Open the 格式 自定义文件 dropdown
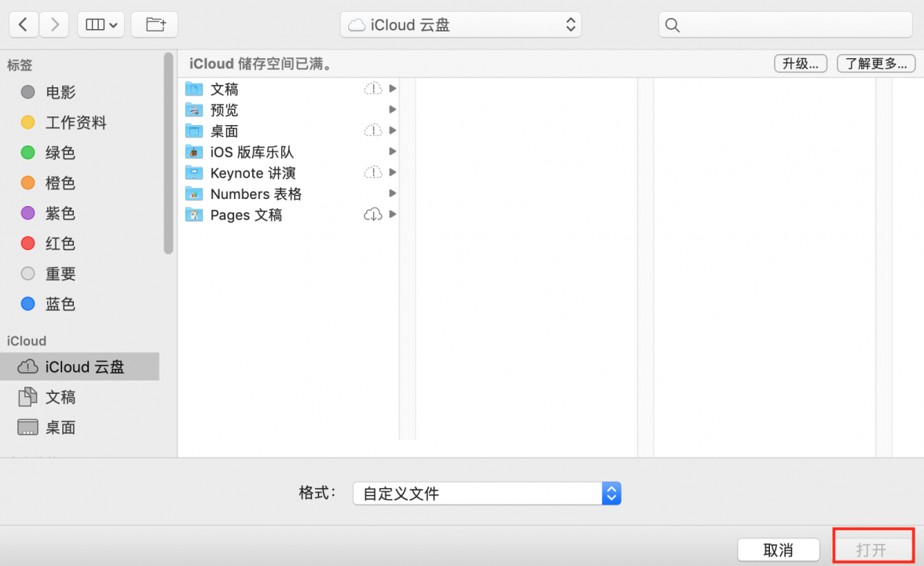The image size is (924, 566). click(x=487, y=494)
